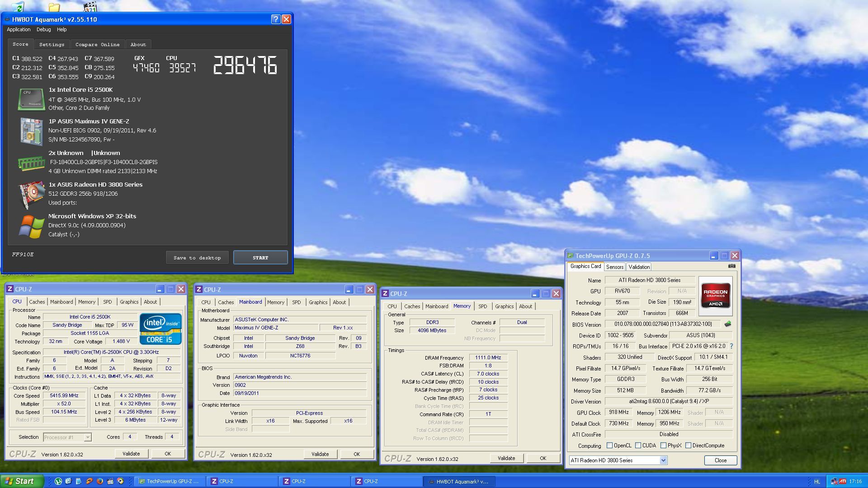Click the 296476 total score in Aquamark
The width and height of the screenshot is (868, 488).
click(x=245, y=66)
